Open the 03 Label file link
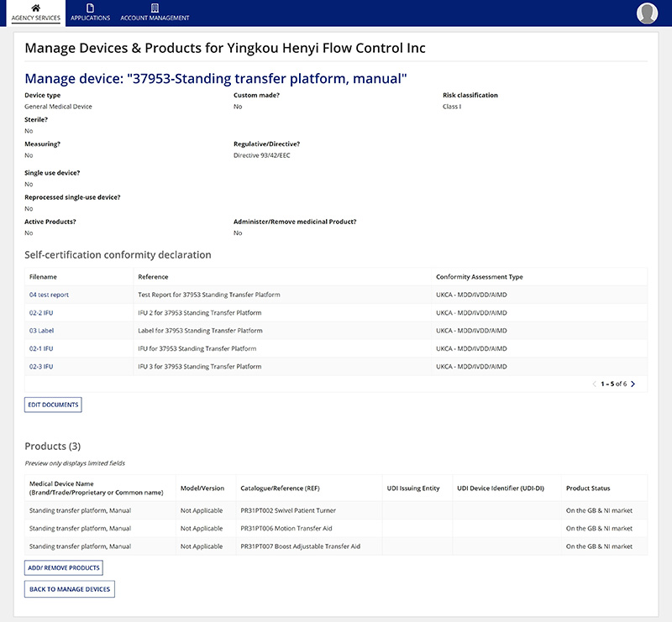Image resolution: width=672 pixels, height=622 pixels. [x=41, y=331]
